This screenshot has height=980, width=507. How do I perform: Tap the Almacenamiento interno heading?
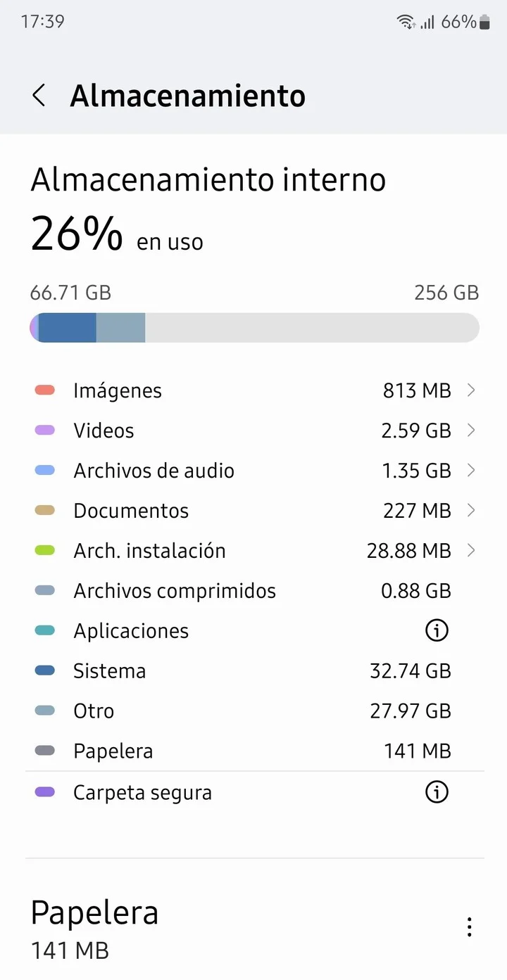[x=208, y=180]
